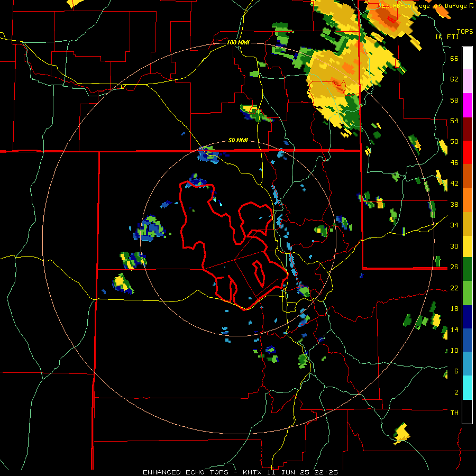Screen dimensions: 476x476
Task: Click the "TOPS" legend title
Action: (x=465, y=32)
